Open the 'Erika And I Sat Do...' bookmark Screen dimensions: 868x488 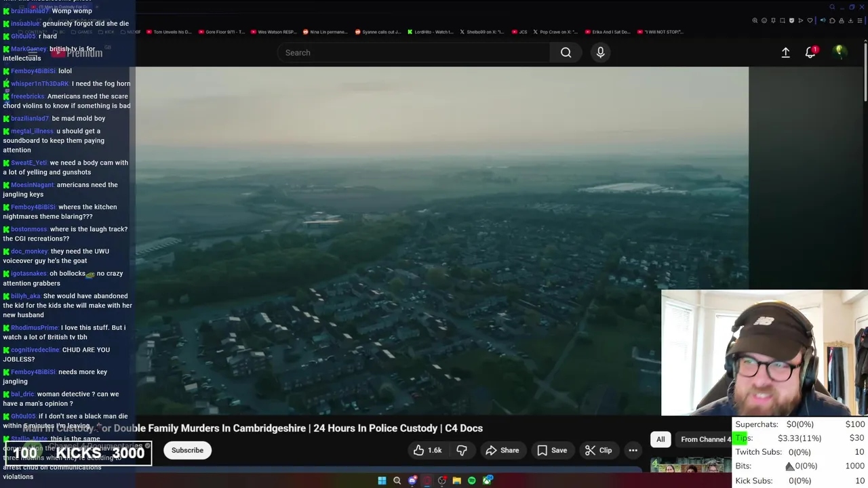pos(608,32)
